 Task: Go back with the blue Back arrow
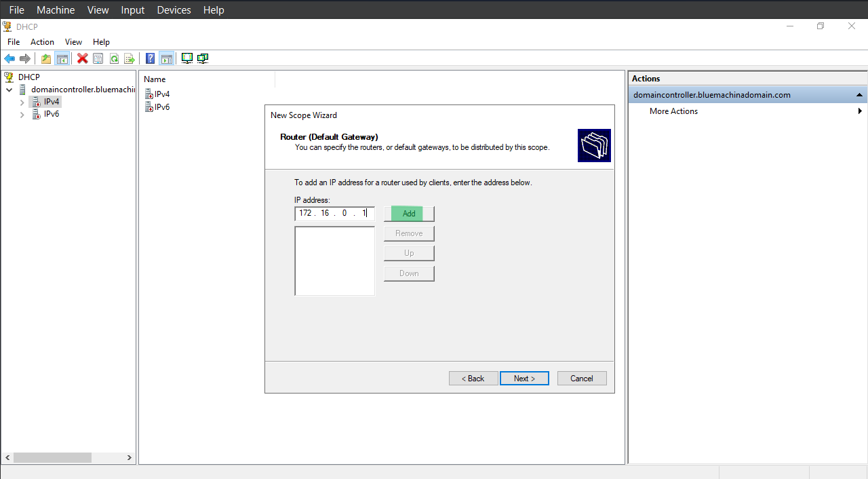point(9,58)
